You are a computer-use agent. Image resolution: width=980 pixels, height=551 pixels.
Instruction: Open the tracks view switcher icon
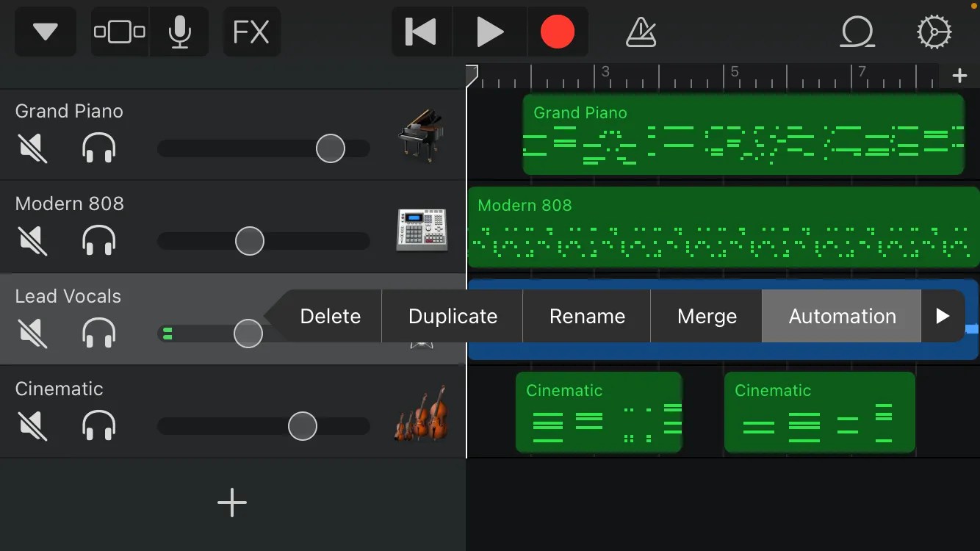coord(120,31)
